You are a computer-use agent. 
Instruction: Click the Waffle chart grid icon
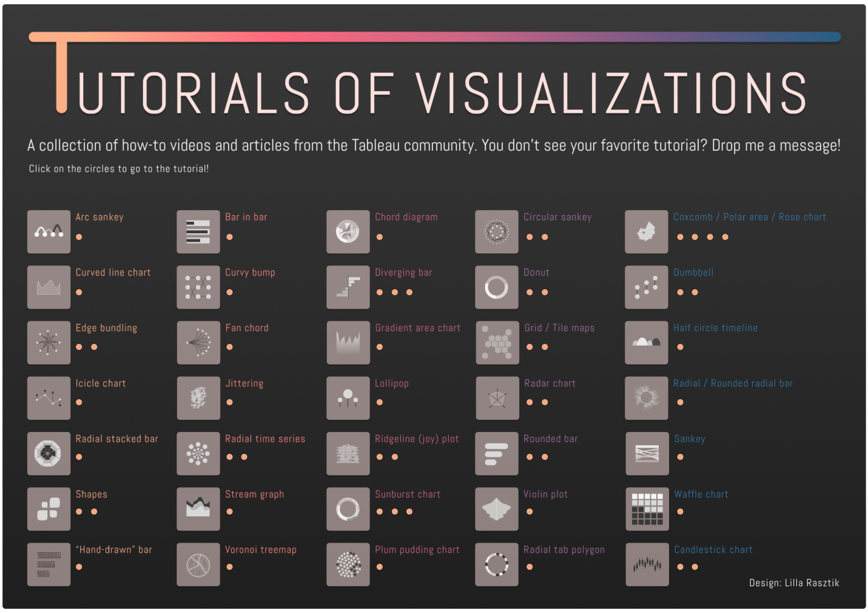[647, 509]
